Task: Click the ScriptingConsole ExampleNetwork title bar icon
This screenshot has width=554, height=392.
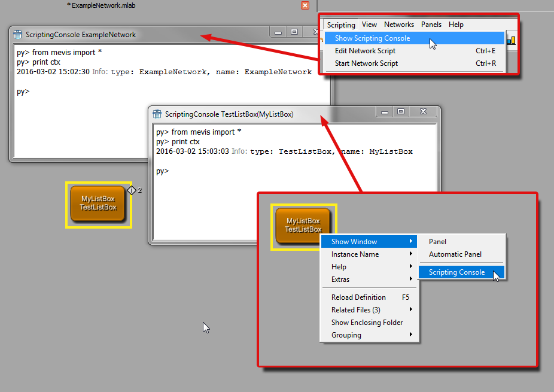Action: (x=18, y=35)
